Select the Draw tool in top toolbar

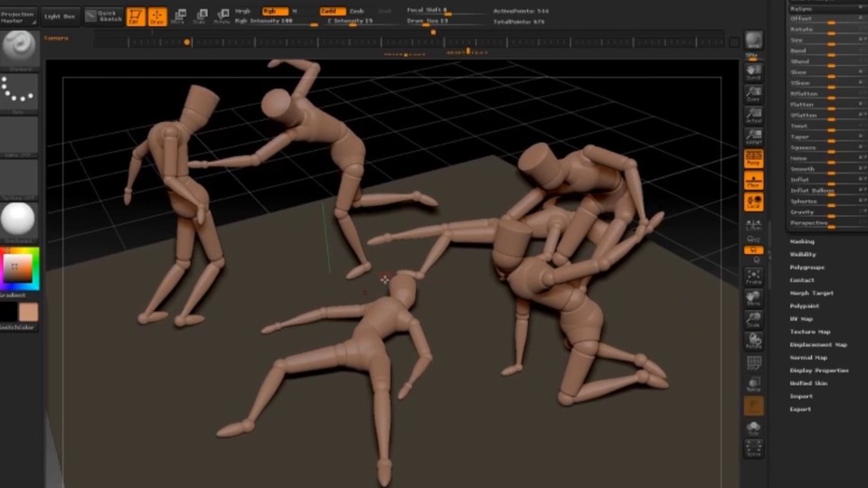157,16
